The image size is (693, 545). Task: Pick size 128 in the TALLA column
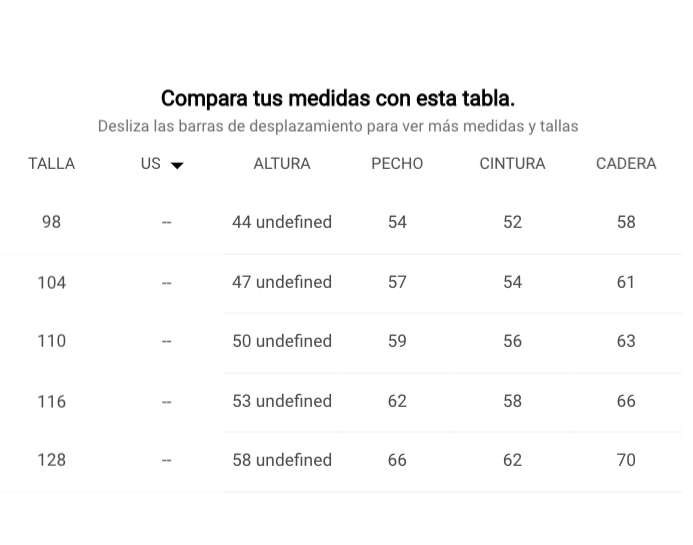pos(51,460)
